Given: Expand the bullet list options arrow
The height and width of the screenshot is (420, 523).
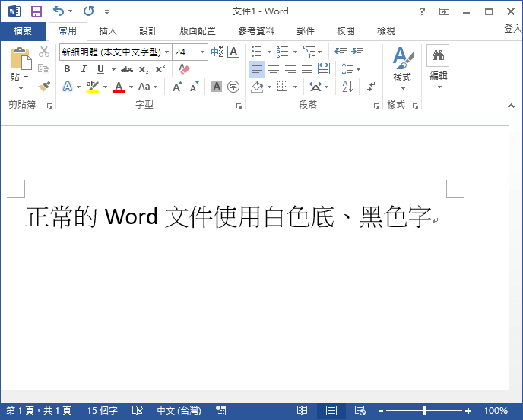Looking at the screenshot, I should (x=269, y=52).
